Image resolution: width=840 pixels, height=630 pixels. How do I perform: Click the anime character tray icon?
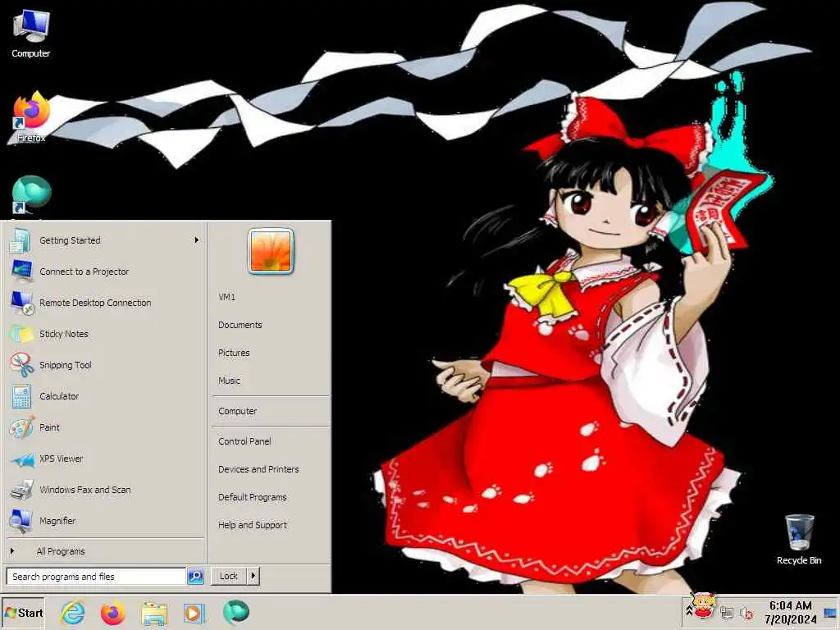(x=703, y=605)
